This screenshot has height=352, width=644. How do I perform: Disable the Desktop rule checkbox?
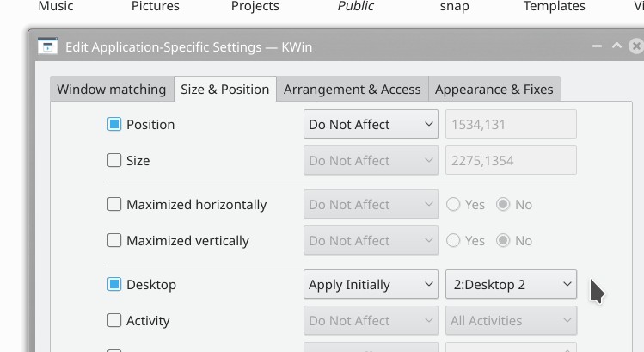coord(114,285)
